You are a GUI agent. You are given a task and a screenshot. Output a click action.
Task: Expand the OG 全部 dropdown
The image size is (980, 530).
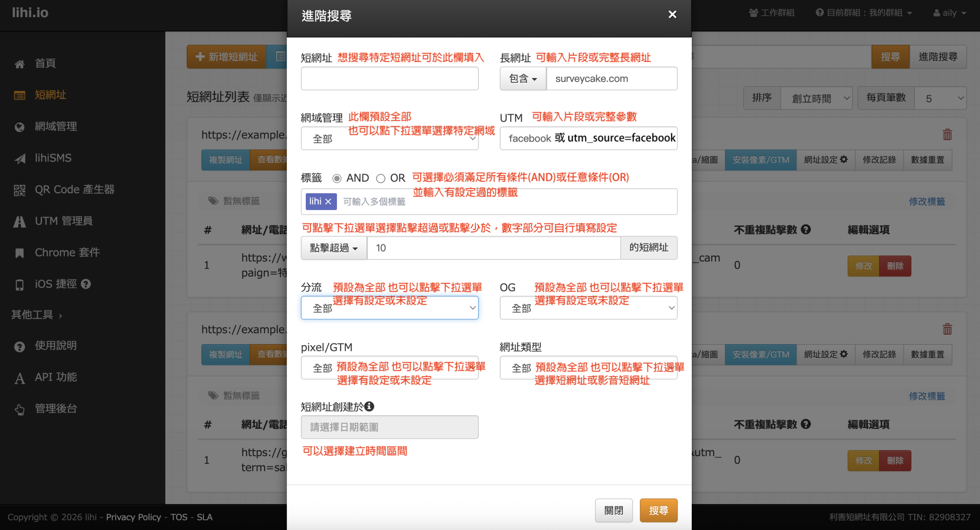click(x=588, y=308)
